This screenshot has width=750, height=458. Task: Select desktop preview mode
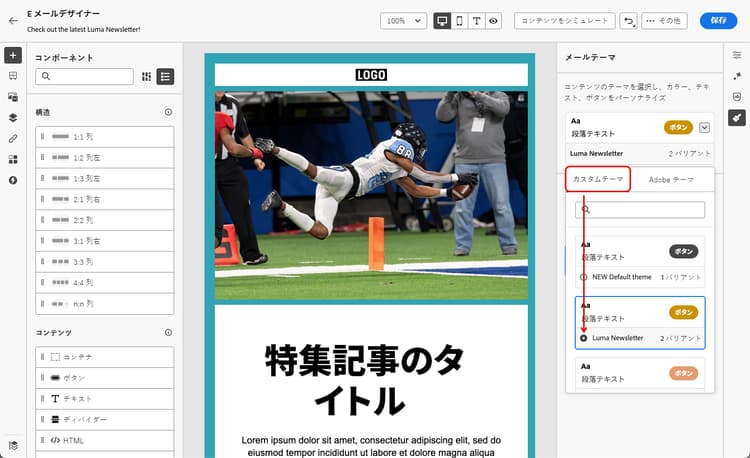click(442, 21)
